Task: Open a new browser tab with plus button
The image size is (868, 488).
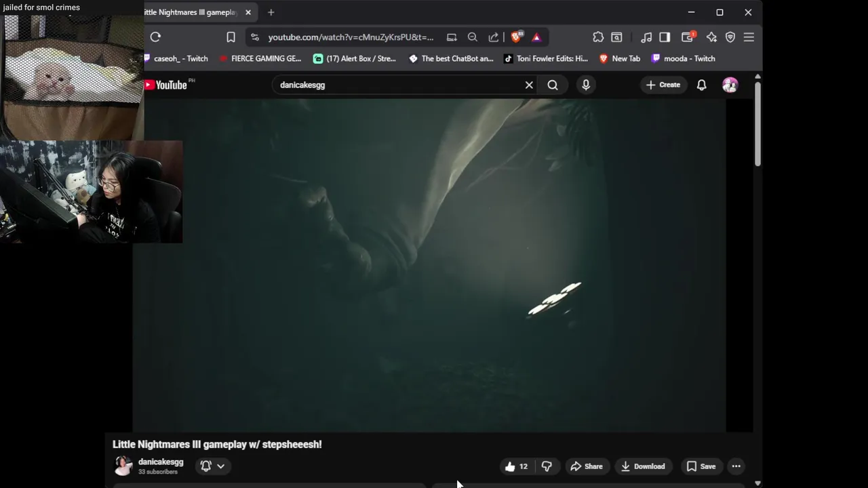Action: point(271,12)
